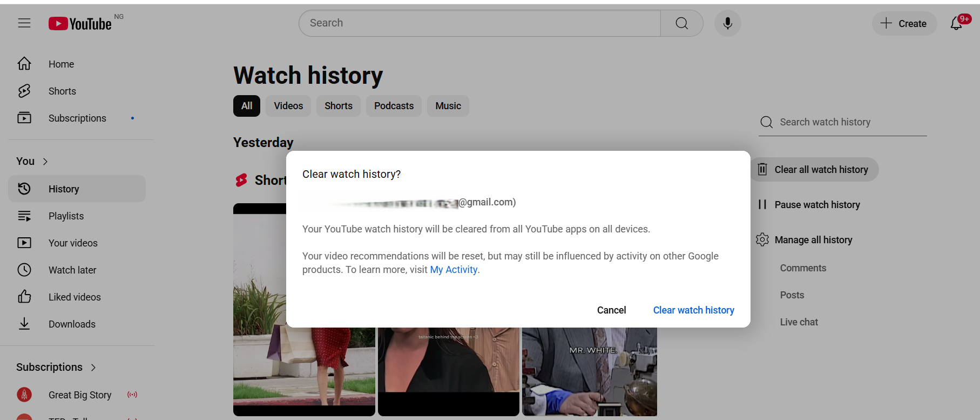Open the Comments history link
Image resolution: width=980 pixels, height=420 pixels.
click(803, 268)
